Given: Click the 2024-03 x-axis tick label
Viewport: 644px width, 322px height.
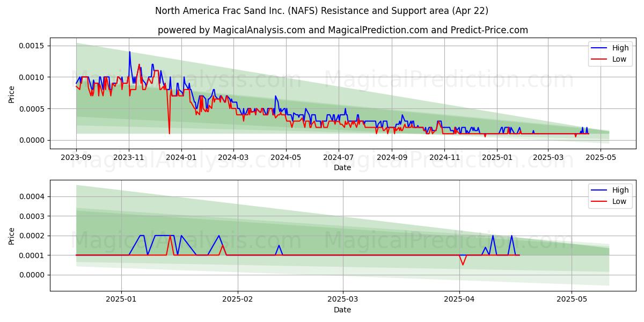Looking at the screenshot, I should 233,158.
